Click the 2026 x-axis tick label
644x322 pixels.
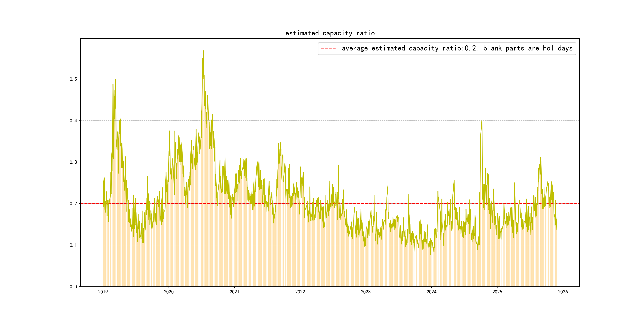coord(563,292)
